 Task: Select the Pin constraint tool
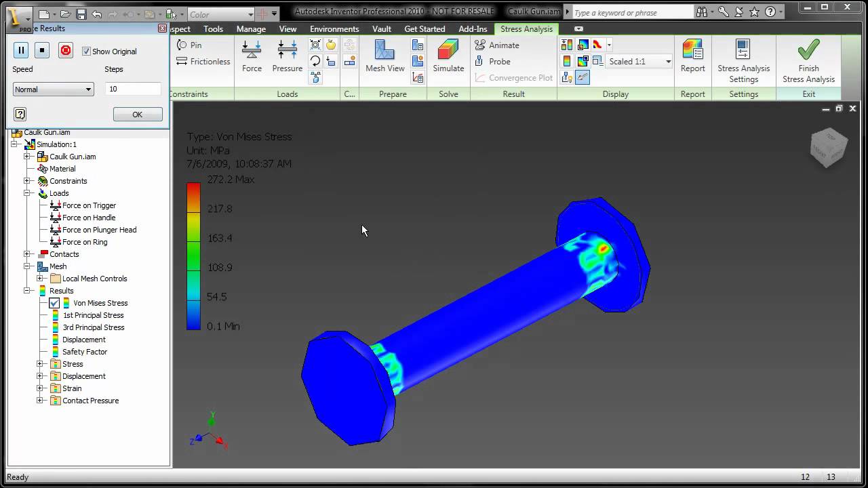[189, 45]
